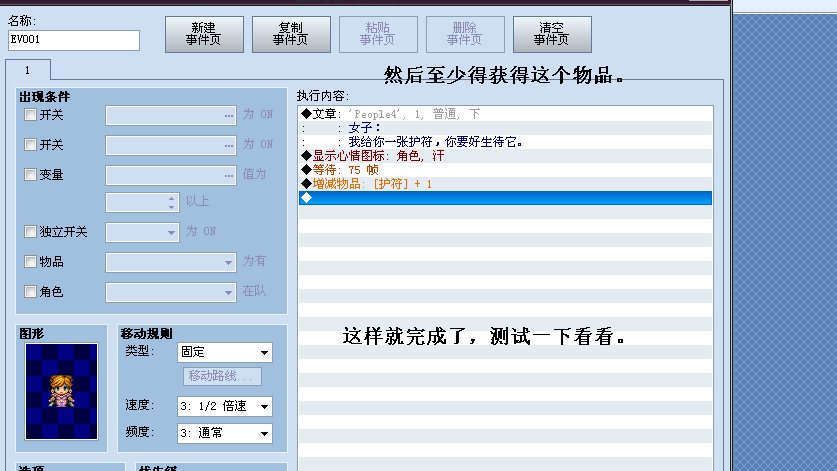This screenshot has width=837, height=471.
Task: Open second 开关 selector ellipsis field
Action: pyautogui.click(x=171, y=145)
